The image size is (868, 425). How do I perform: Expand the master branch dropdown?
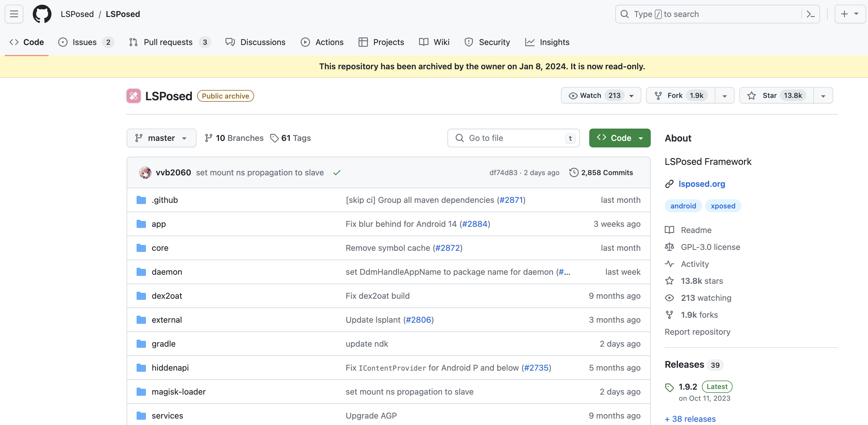[161, 138]
